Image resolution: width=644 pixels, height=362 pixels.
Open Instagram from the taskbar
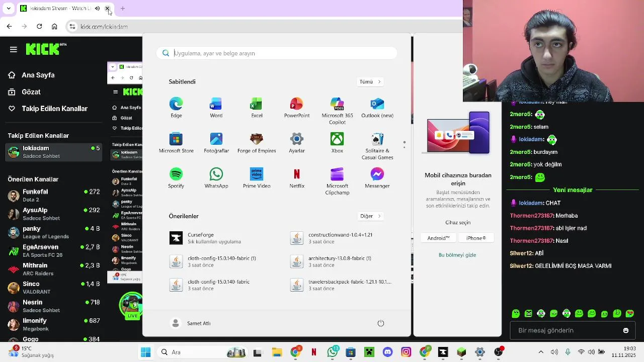tap(406, 352)
